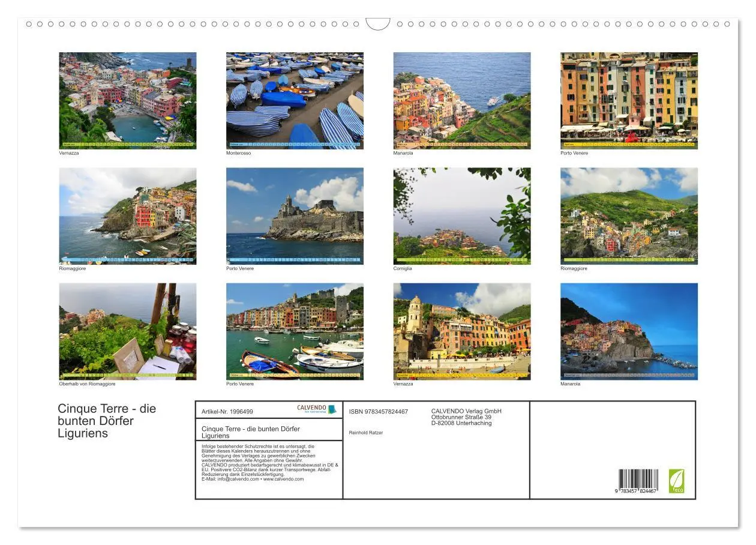Open the Monterosso blue-striped covered boats photo
The width and height of the screenshot is (756, 545).
pos(295,100)
